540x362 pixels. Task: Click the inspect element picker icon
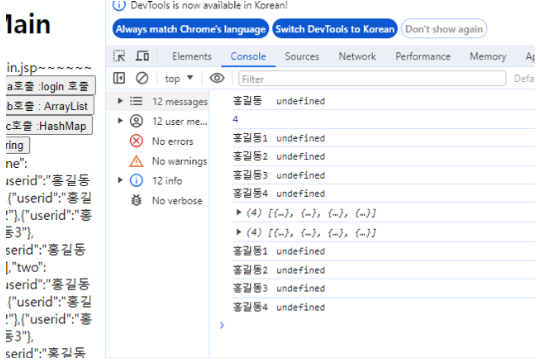tap(119, 56)
